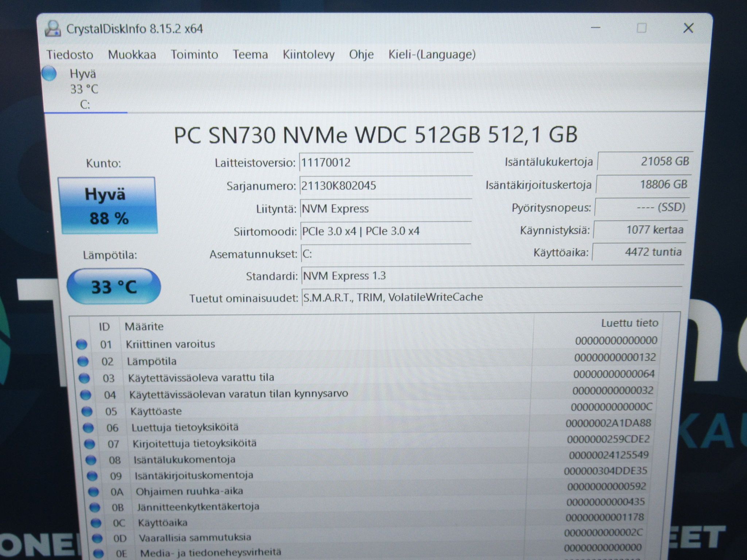Click status dot for Käyttöaste row 05

(x=87, y=411)
